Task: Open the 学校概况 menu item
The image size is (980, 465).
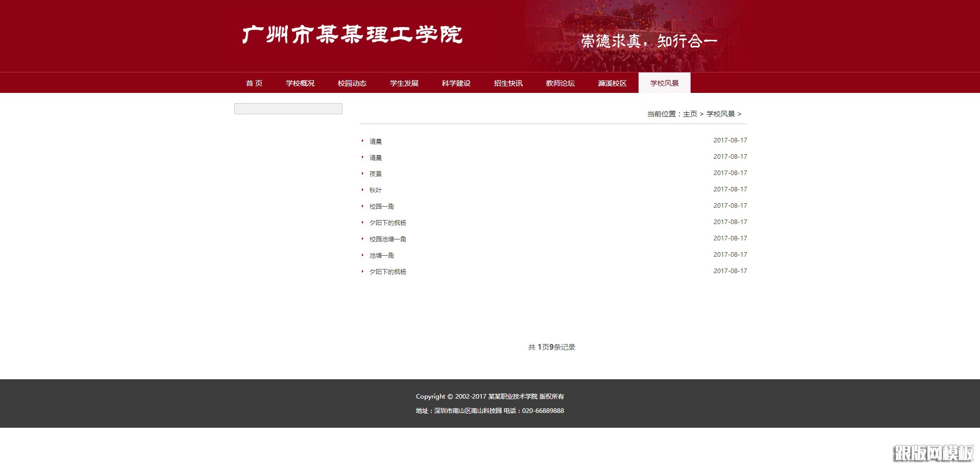Action: [301, 83]
